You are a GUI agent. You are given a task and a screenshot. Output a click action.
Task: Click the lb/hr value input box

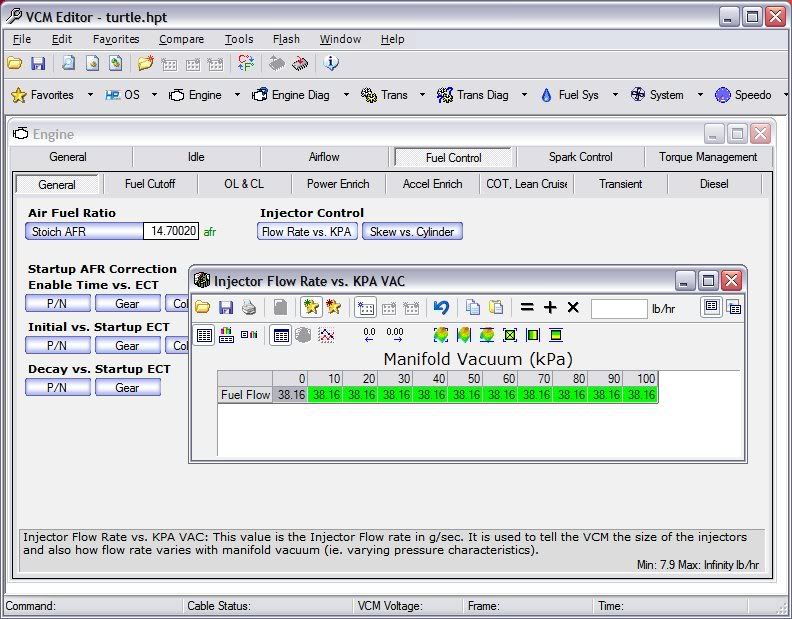coord(619,308)
